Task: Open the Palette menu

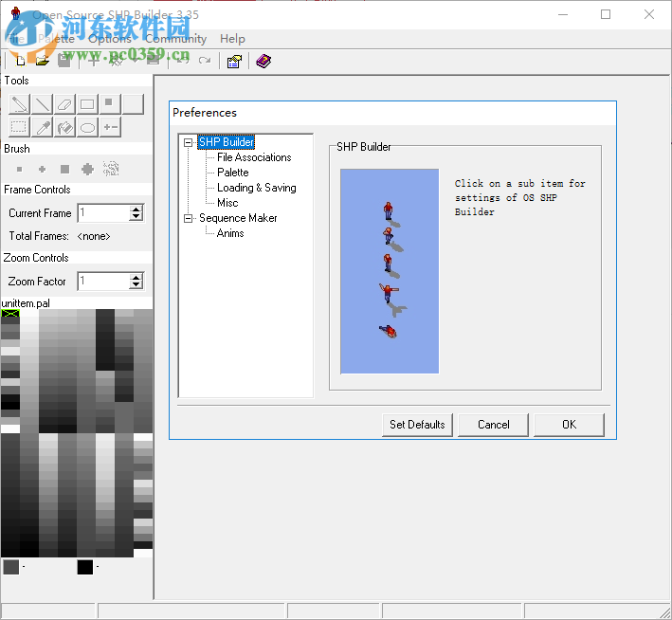Action: [56, 39]
